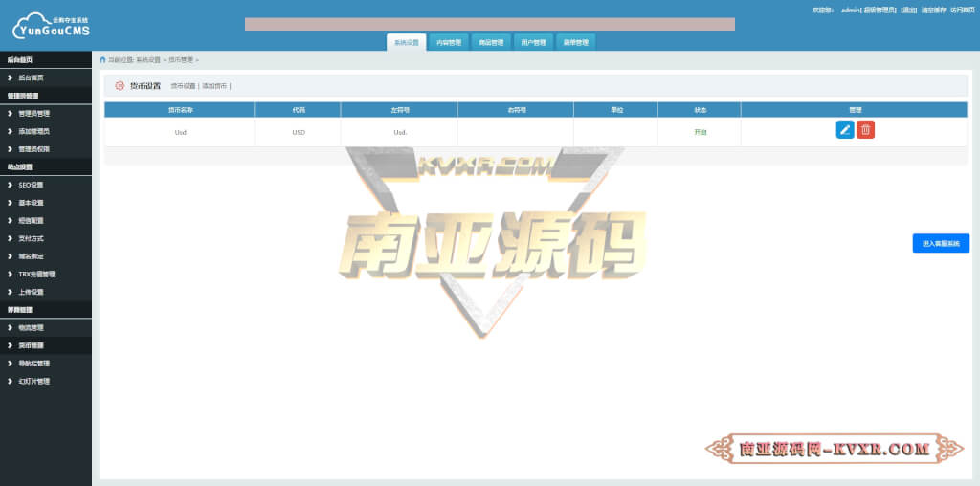Click the 管理 column header
This screenshot has width=980, height=486.
855,110
